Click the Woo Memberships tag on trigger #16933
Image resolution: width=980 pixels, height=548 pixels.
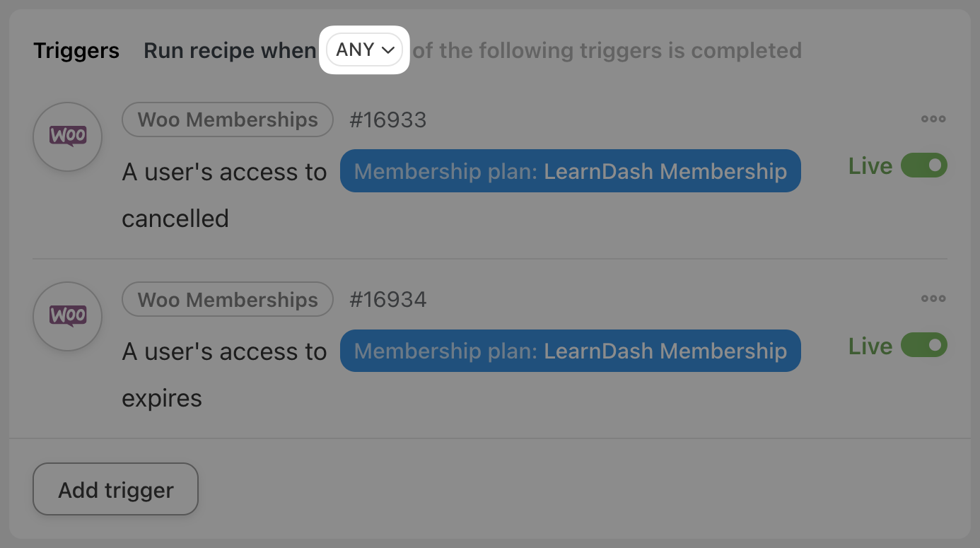click(228, 120)
